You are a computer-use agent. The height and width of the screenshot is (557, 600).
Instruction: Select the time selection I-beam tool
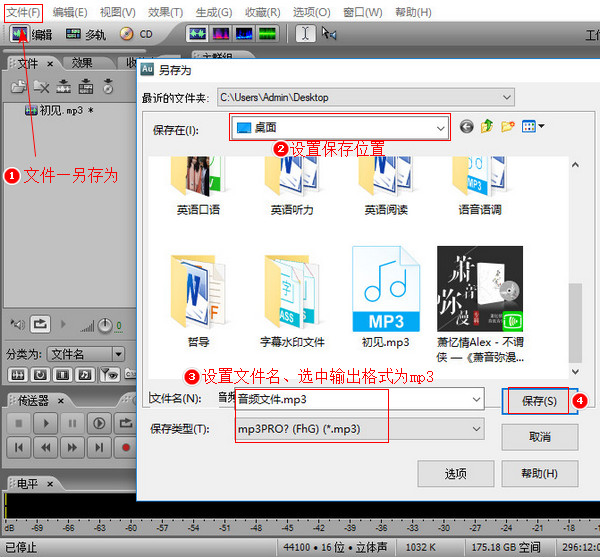[305, 34]
